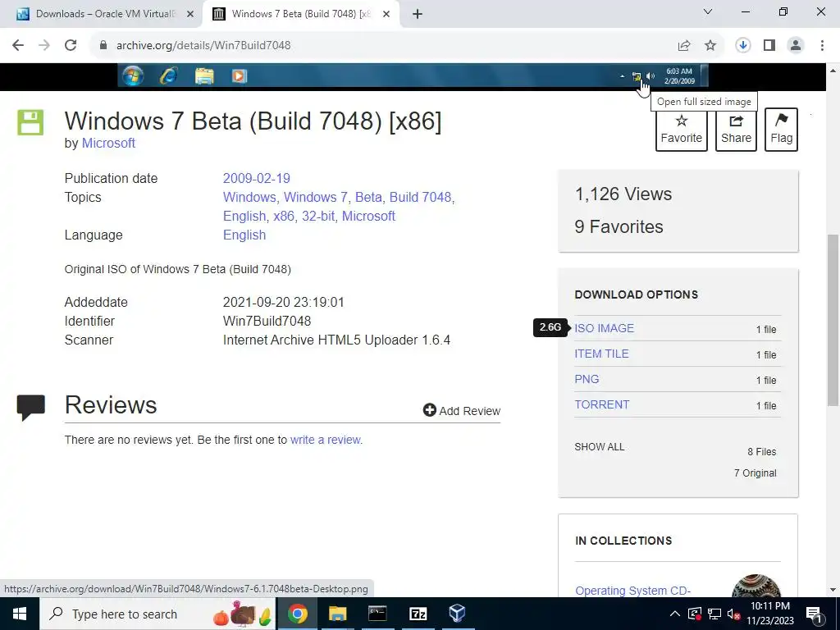Click the page vertical scrollbar thumb
The height and width of the screenshot is (630, 840).
pyautogui.click(x=833, y=320)
